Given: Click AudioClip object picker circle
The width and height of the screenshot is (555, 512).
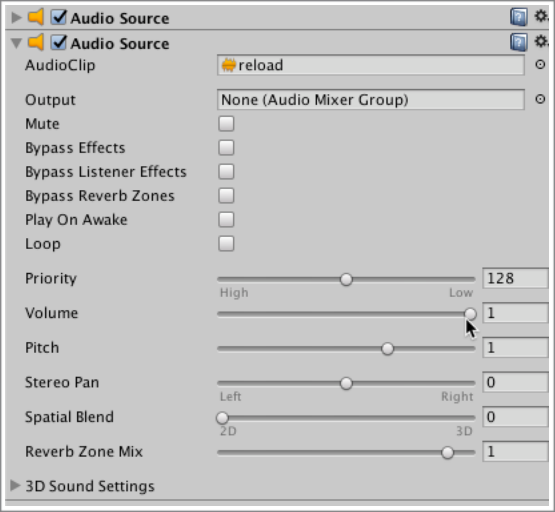Looking at the screenshot, I should 540,64.
